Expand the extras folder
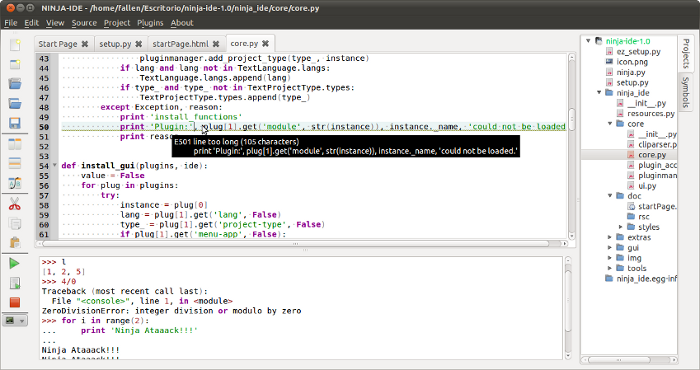Image resolution: width=700 pixels, height=370 pixels. point(610,237)
